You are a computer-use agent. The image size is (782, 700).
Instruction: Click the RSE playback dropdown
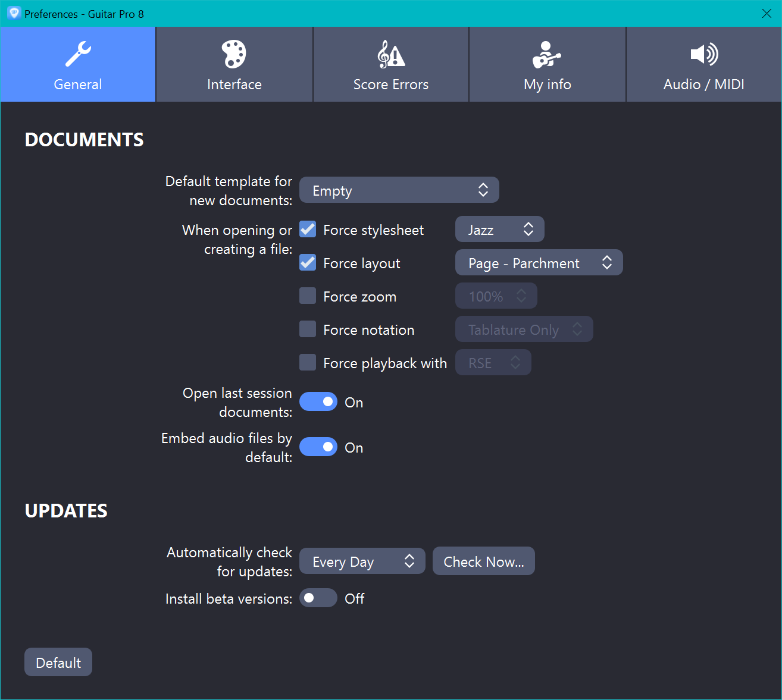point(493,362)
